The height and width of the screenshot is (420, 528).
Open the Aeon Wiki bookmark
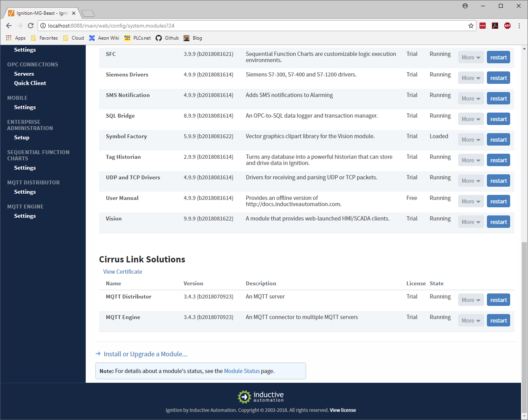104,38
